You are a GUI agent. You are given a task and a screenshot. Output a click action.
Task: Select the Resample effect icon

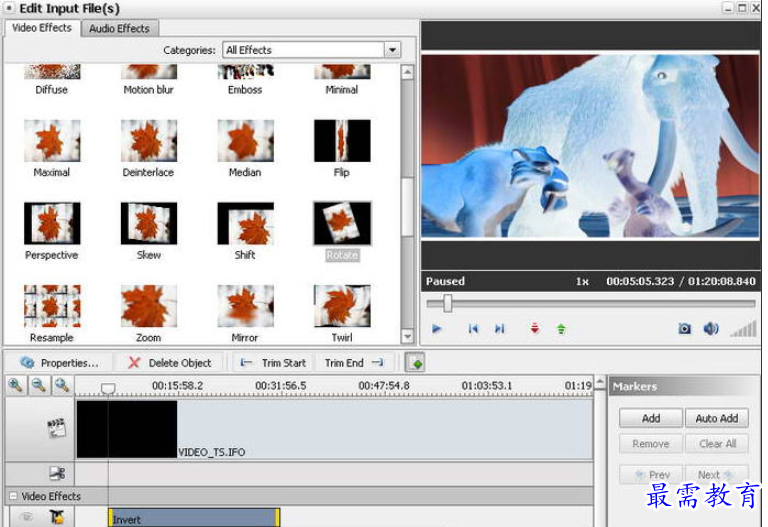pos(52,306)
